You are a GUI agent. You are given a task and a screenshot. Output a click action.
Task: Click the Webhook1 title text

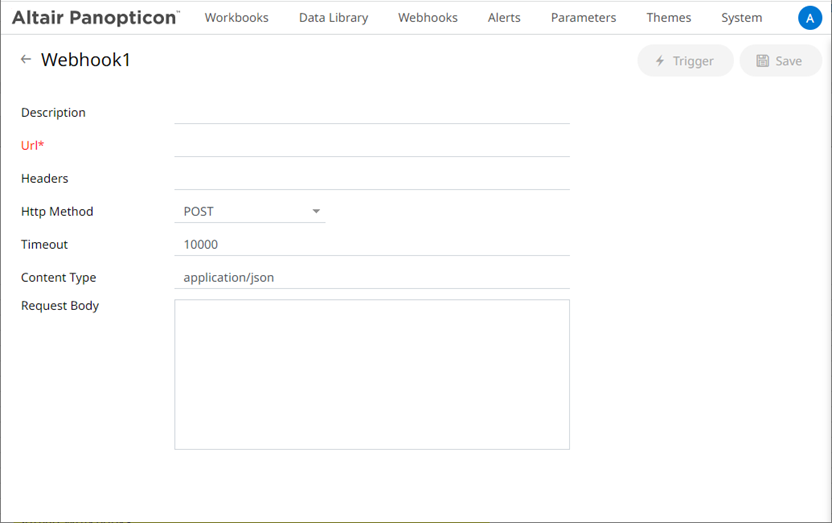[x=85, y=59]
